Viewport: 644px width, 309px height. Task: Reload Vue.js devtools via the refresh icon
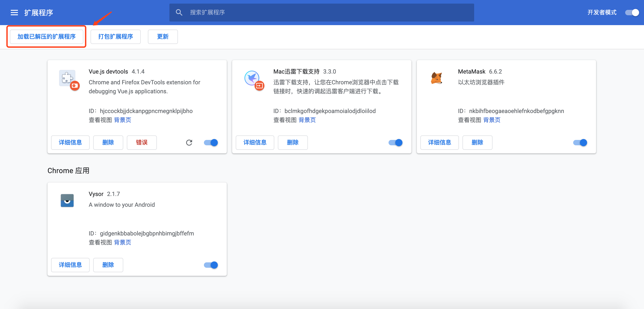point(189,143)
